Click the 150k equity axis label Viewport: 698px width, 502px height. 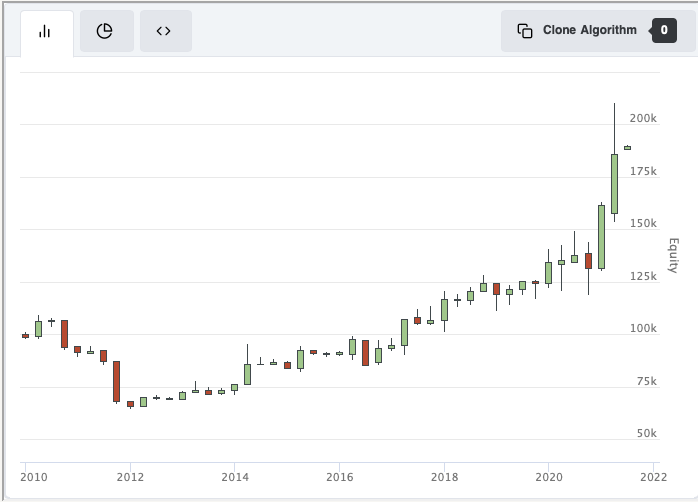pos(643,223)
